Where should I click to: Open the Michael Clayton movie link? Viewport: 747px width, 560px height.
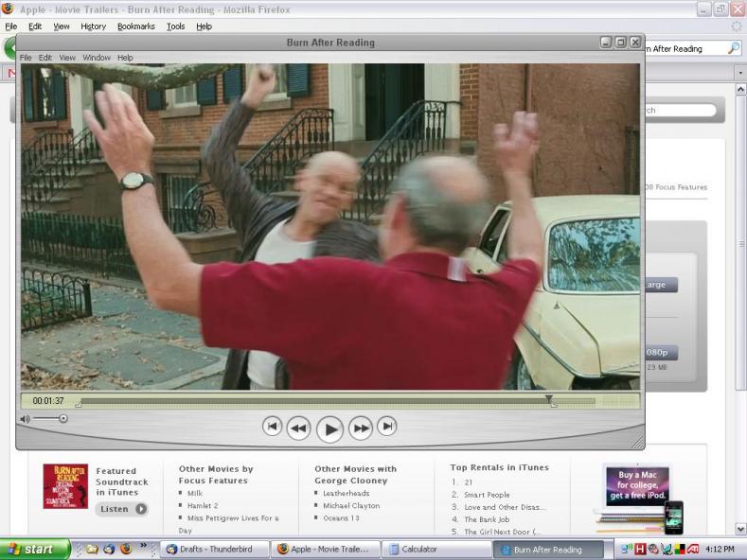click(x=351, y=506)
